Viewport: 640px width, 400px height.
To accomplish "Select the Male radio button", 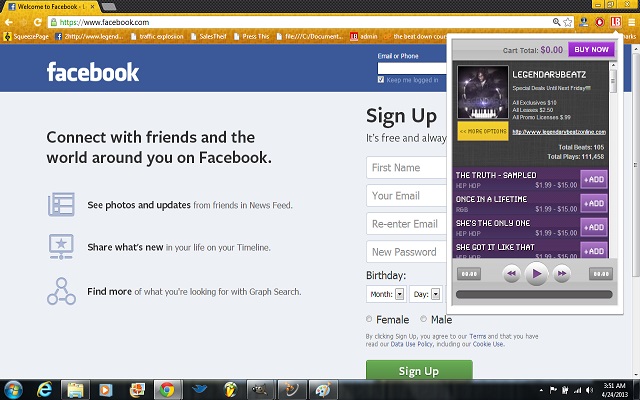I will [423, 319].
